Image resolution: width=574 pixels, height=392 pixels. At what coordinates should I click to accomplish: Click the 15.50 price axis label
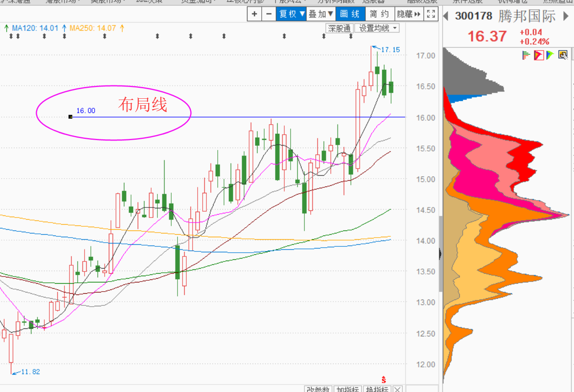point(425,149)
